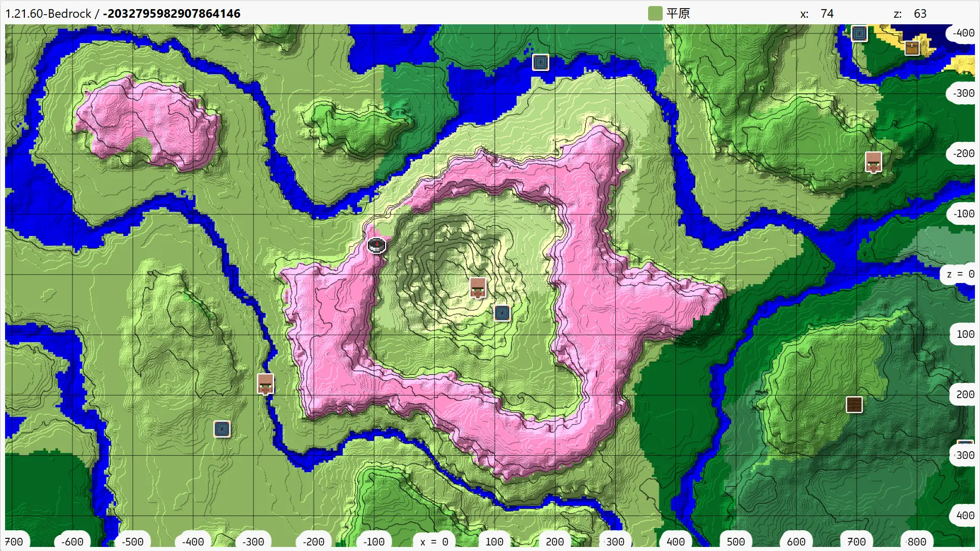Click the 800 label on the bottom axis

pos(917,541)
